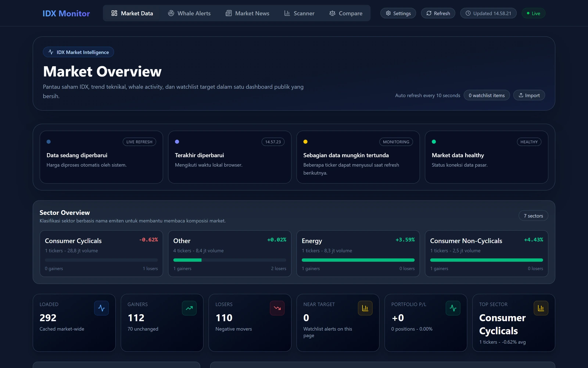This screenshot has height=368, width=588.
Task: Click the 7 sectors badge
Action: coord(533,216)
